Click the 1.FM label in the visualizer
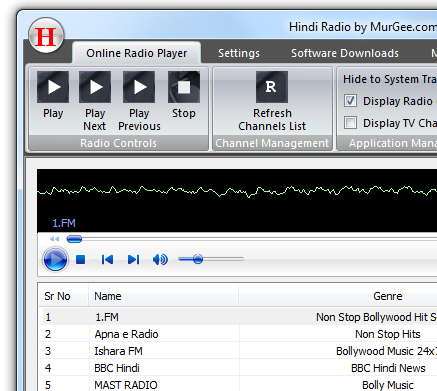437x391 pixels. (64, 223)
